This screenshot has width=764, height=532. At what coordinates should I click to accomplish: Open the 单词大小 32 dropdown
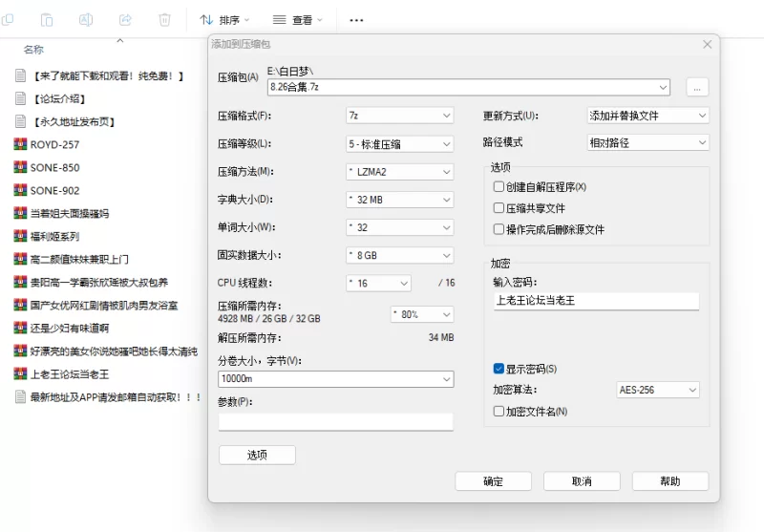399,227
